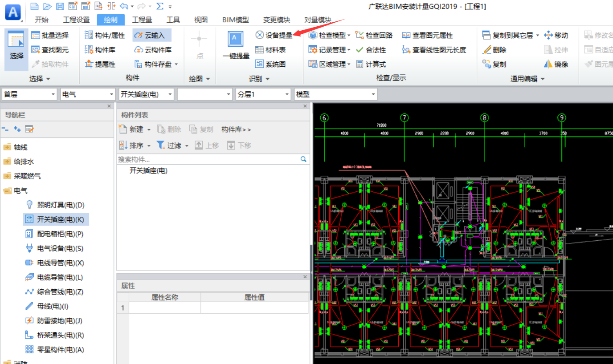Switch to 变更模块 ribbon tab

(x=277, y=20)
